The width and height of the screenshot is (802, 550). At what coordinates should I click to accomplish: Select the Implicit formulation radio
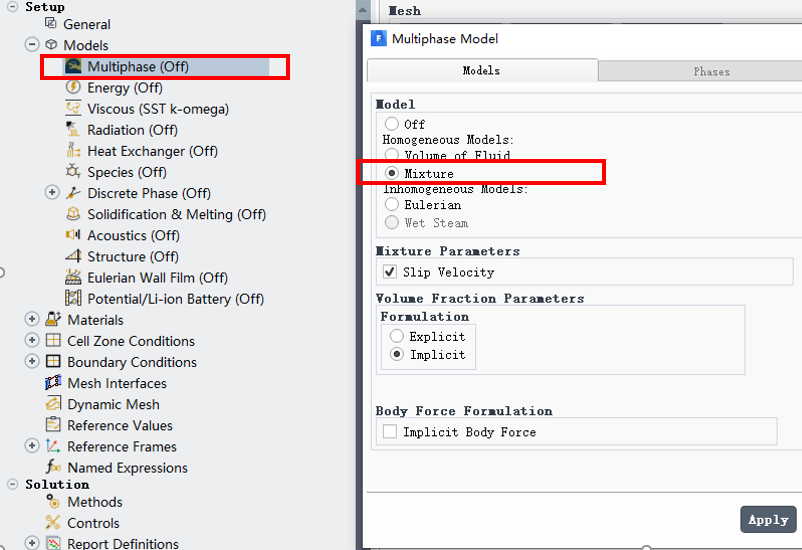tap(397, 354)
